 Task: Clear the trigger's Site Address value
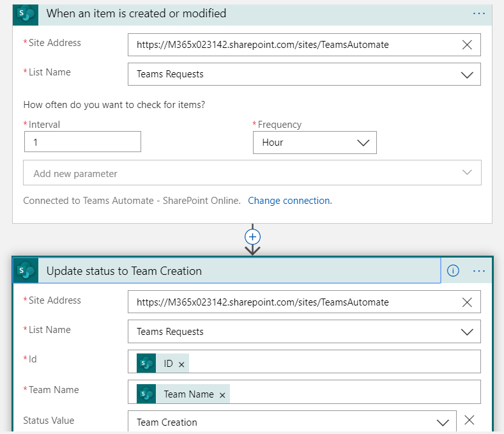(x=467, y=45)
